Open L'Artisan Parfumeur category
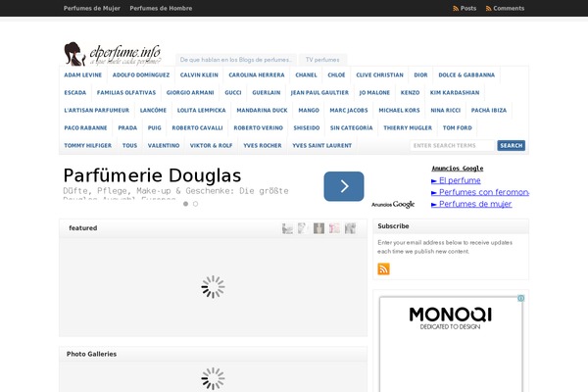Screen dimensions: 588x392 pos(97,111)
